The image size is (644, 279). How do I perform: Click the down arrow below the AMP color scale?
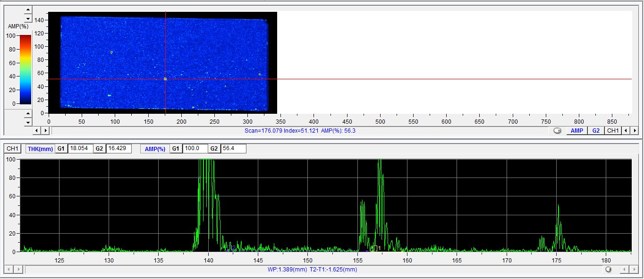coord(28,122)
